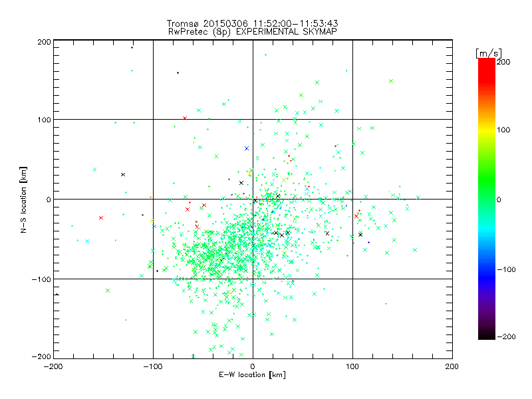Select the '-200' tick on the E-W axis

click(54, 366)
